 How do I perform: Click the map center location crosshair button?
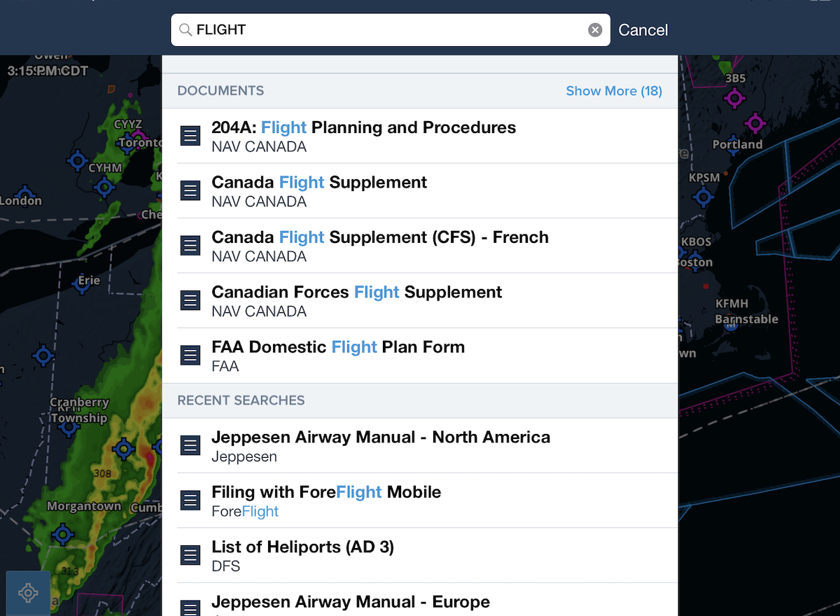click(28, 593)
